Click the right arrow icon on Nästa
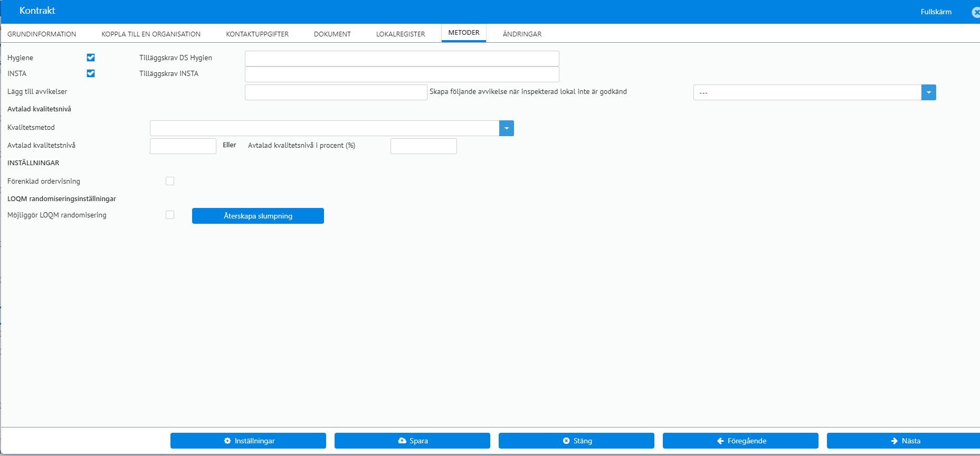This screenshot has width=980, height=456. (895, 441)
